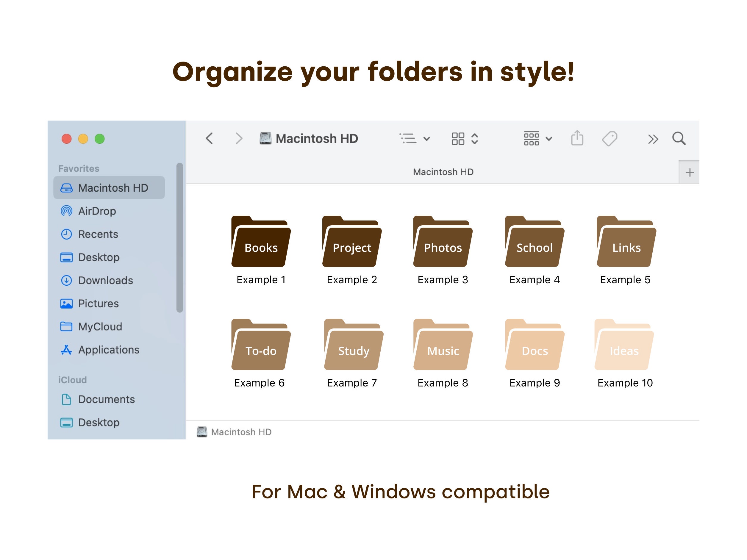
Task: Switch to the Macintosh HD tab
Action: point(443,171)
